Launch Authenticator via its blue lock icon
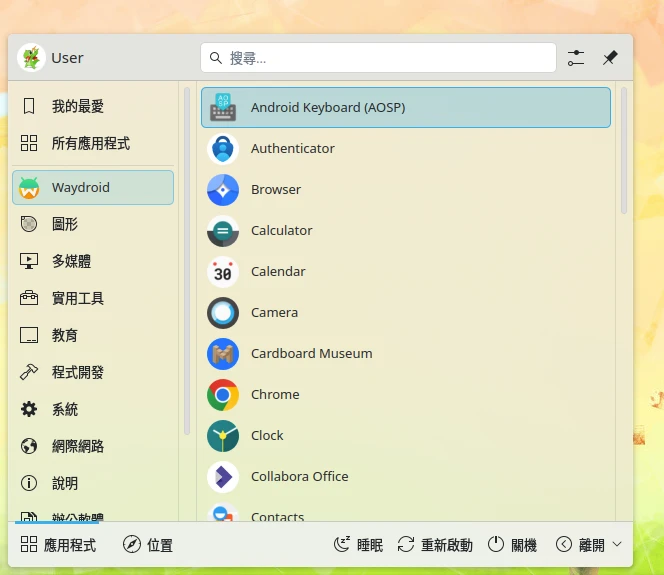This screenshot has height=575, width=664. point(223,149)
